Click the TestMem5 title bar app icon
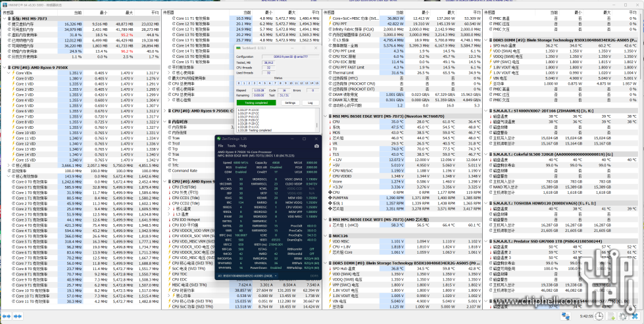Screen dimensions: 644x324 point(237,48)
